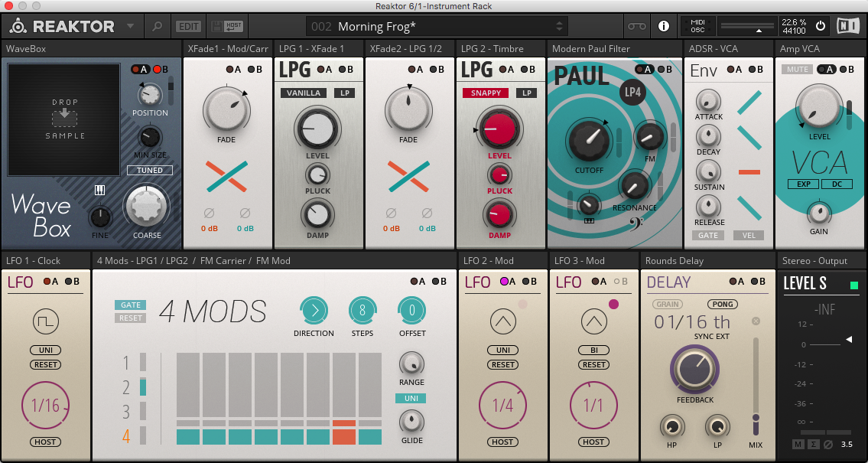The image size is (868, 463).
Task: Click RESET on LFO 1 - Clock
Action: click(x=45, y=364)
